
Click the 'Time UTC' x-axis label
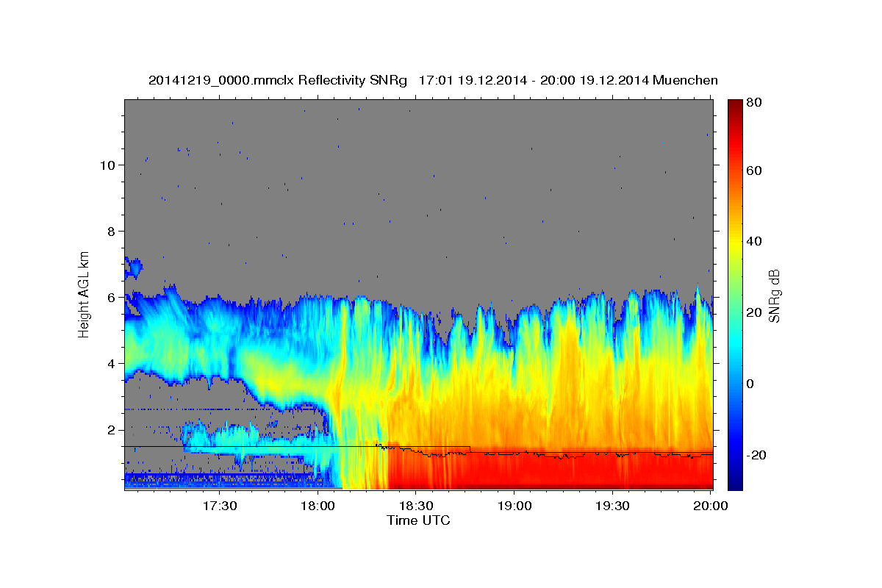tap(418, 520)
